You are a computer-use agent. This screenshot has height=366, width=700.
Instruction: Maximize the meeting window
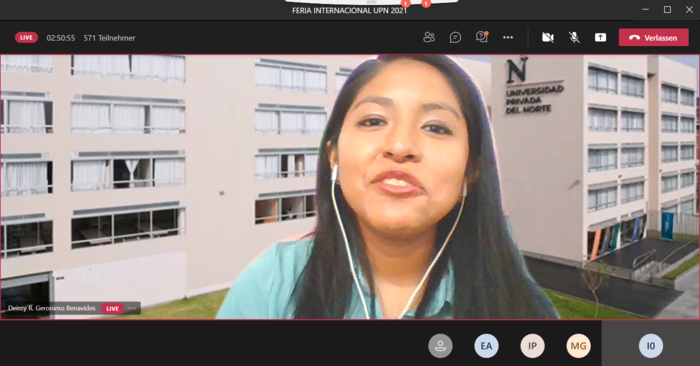pos(667,9)
